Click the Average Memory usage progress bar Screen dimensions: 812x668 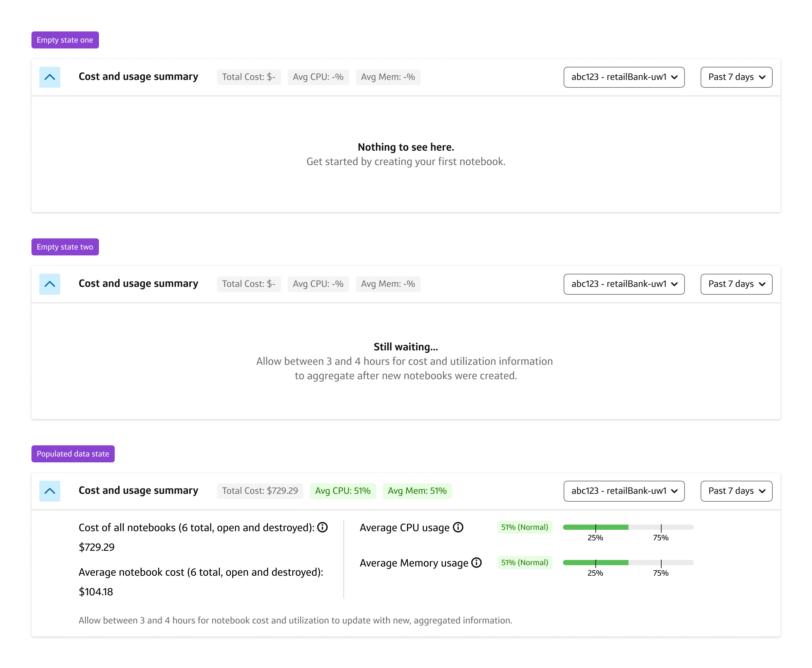click(628, 563)
